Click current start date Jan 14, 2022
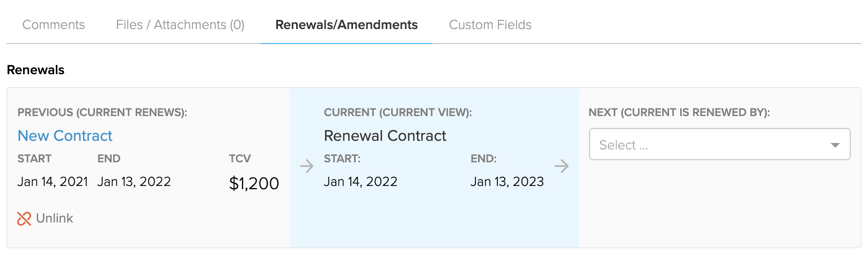Viewport: 868px width, 258px height. pos(361,182)
